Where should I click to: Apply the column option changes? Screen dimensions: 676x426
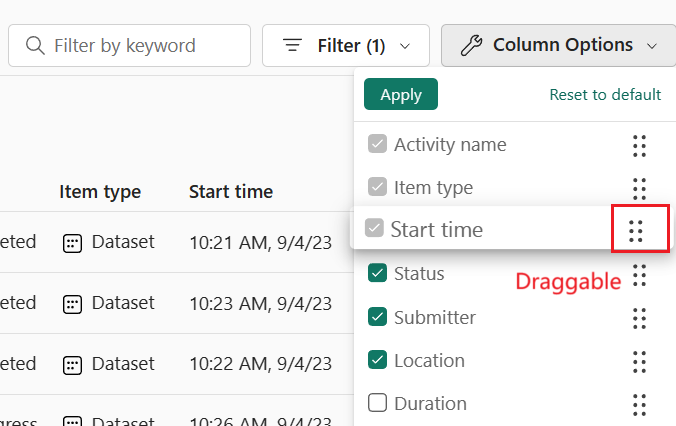400,95
